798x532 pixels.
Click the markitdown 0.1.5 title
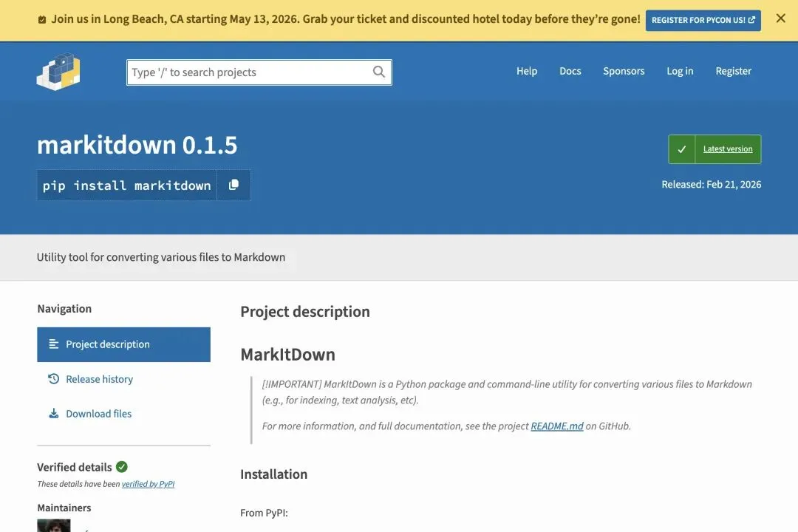(137, 145)
